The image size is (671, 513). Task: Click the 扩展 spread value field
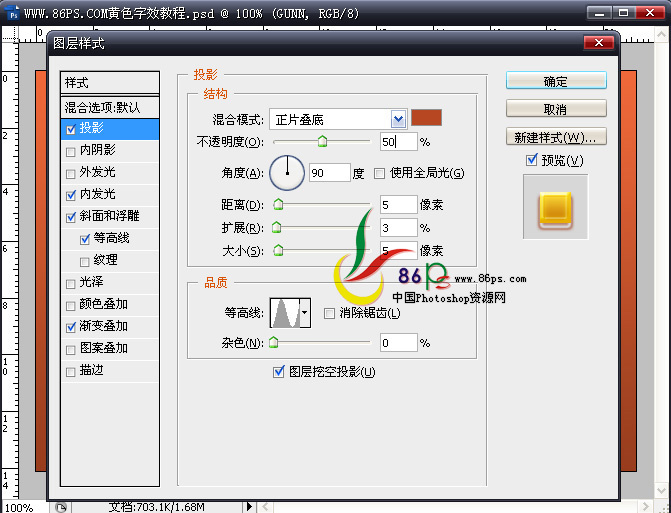pyautogui.click(x=398, y=228)
